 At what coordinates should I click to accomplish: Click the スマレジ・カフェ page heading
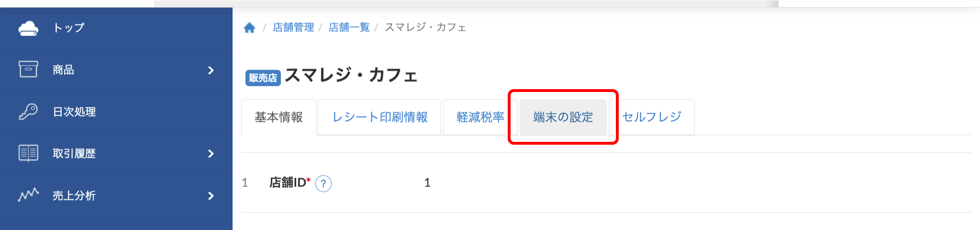pos(351,75)
